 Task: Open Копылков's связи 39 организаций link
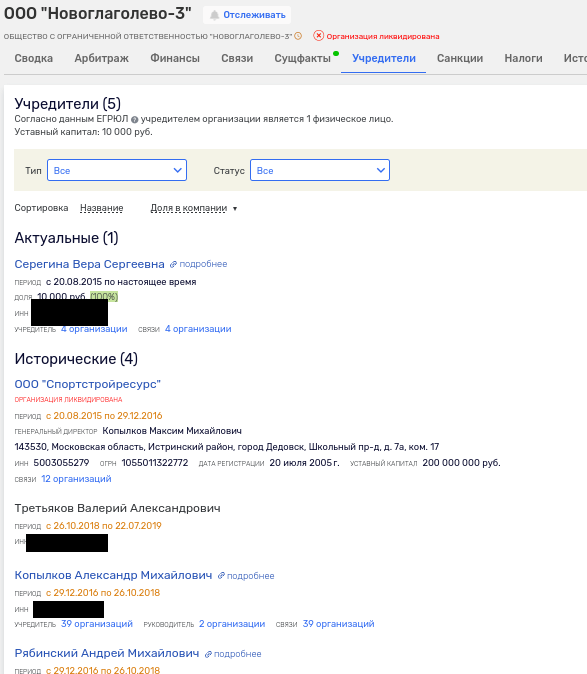click(339, 624)
